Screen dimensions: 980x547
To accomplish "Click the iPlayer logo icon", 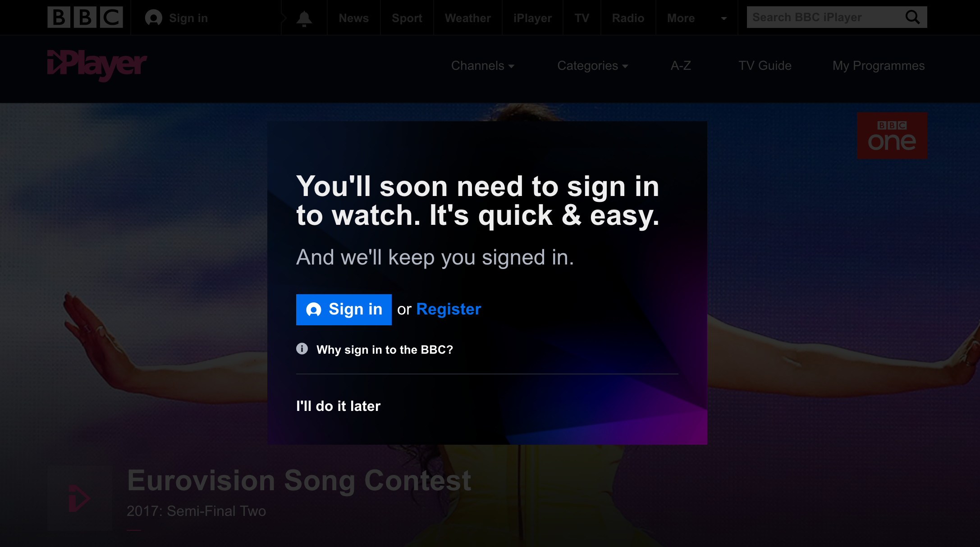I will coord(98,65).
